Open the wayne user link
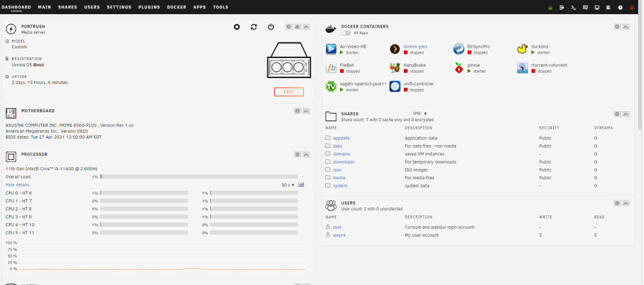This screenshot has width=644, height=285. point(339,235)
